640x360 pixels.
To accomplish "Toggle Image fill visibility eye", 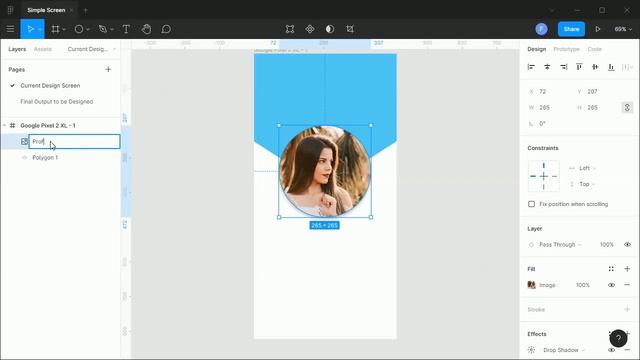I will tap(611, 285).
